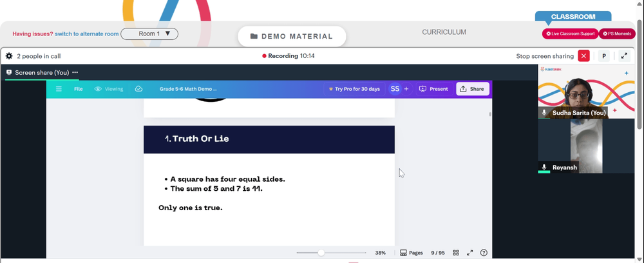Open the Canva help question mark icon
This screenshot has height=263, width=644.
click(x=484, y=253)
